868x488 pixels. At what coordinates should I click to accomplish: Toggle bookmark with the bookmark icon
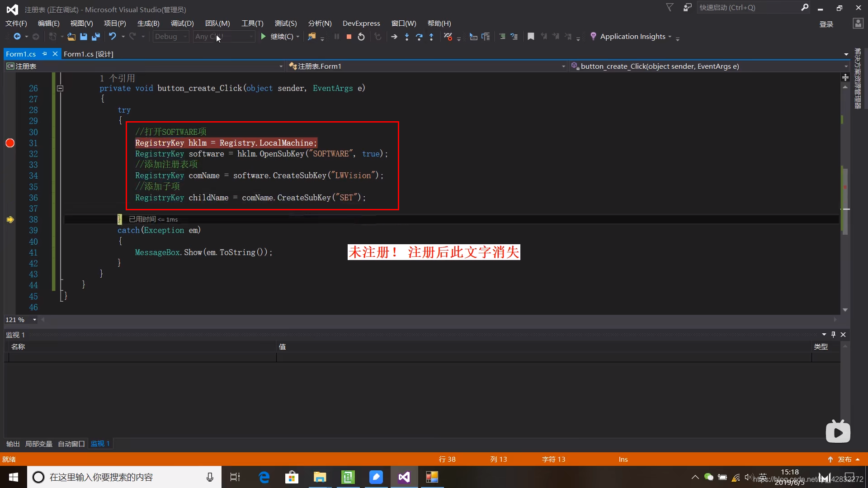(x=531, y=37)
